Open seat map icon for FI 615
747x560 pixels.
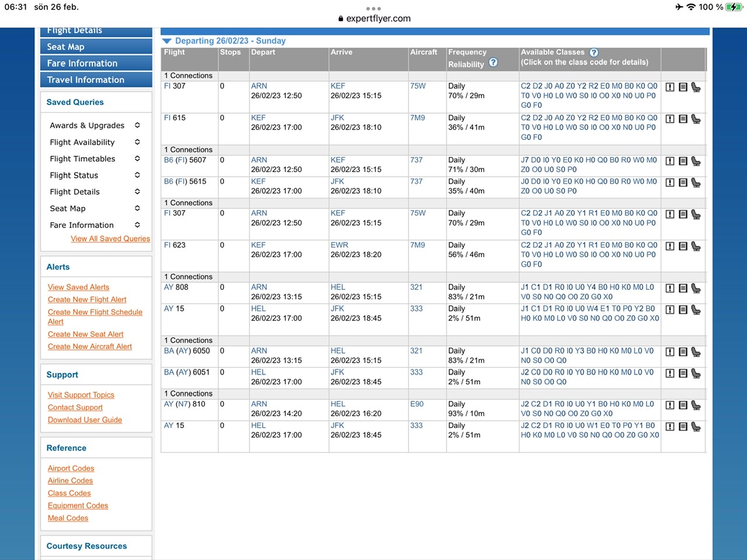point(696,119)
